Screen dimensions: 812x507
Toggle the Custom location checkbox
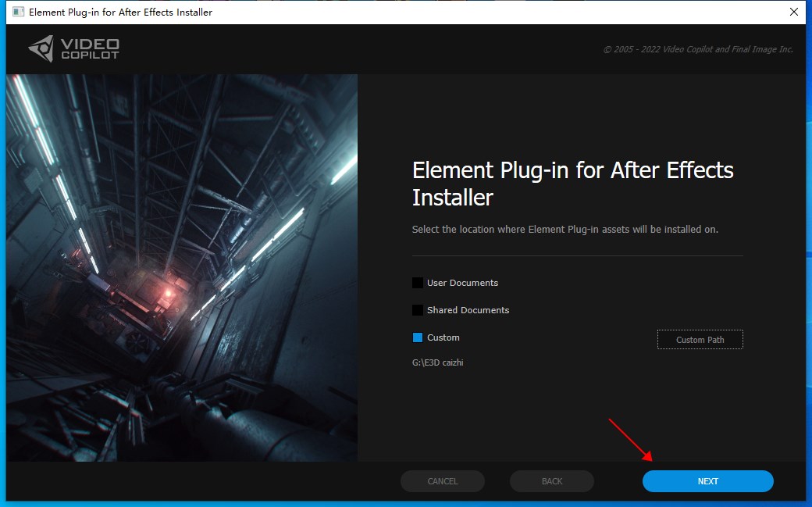[418, 337]
